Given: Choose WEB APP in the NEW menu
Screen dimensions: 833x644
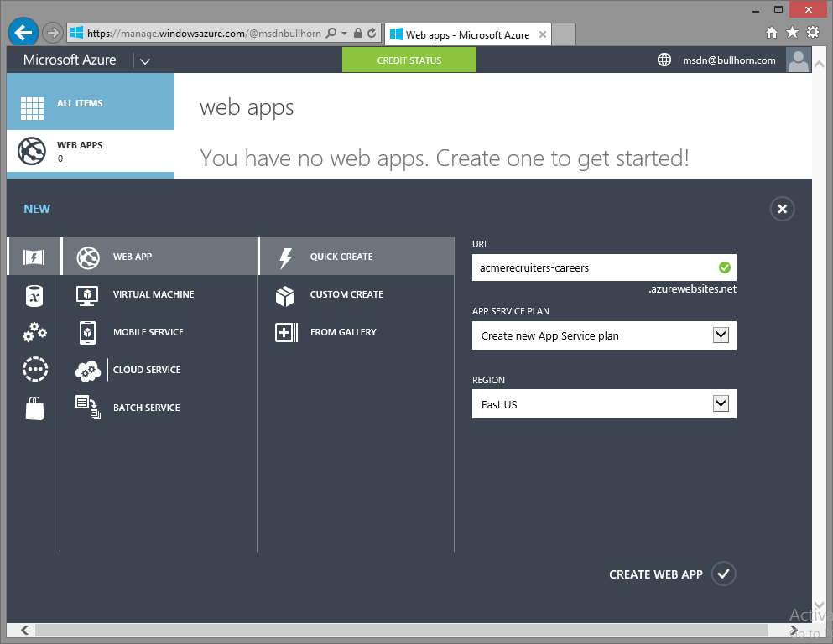Looking at the screenshot, I should point(159,257).
